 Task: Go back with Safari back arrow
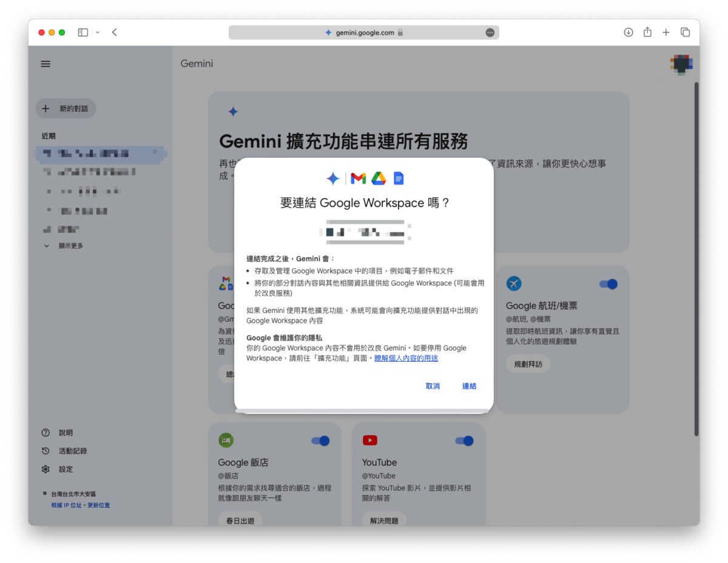point(114,32)
